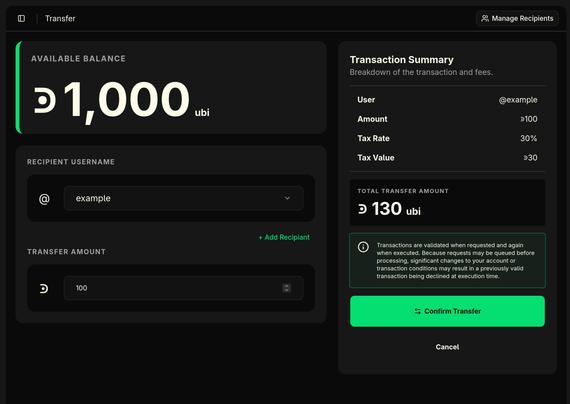Viewport: 570px width, 404px height.
Task: Increment the transfer amount stepper
Action: (x=286, y=286)
